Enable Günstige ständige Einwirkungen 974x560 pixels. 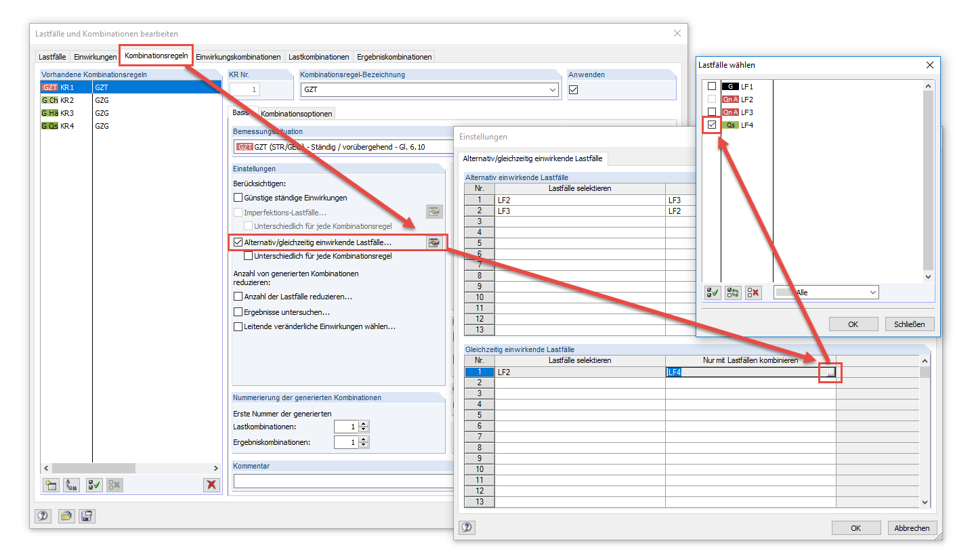click(x=238, y=198)
